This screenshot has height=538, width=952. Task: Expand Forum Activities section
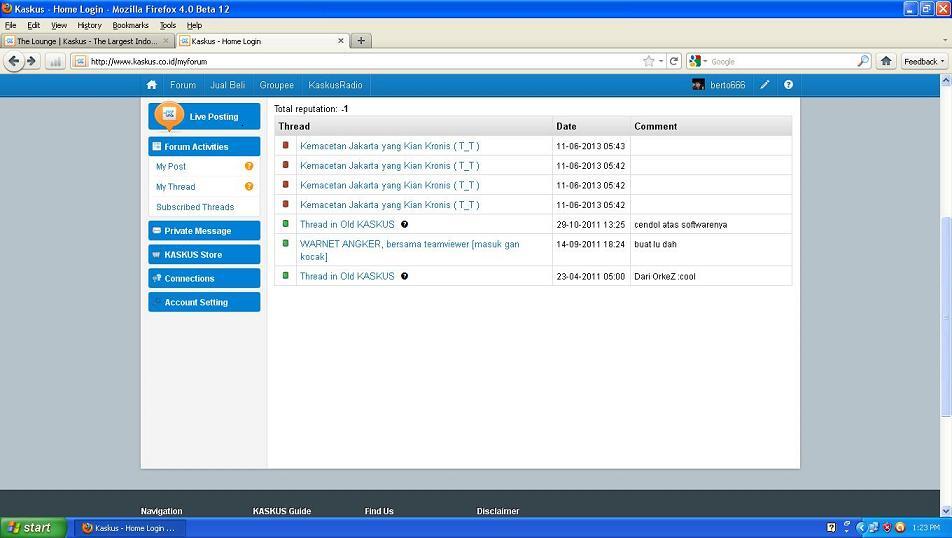click(204, 146)
